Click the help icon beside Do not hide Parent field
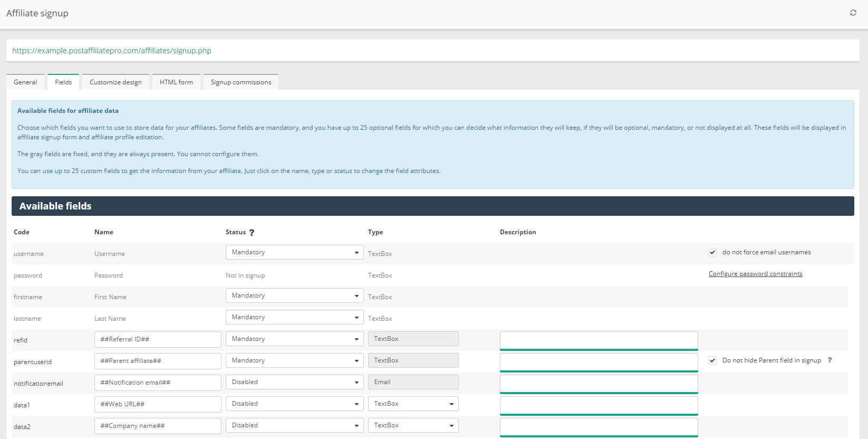This screenshot has width=868, height=439. point(830,360)
